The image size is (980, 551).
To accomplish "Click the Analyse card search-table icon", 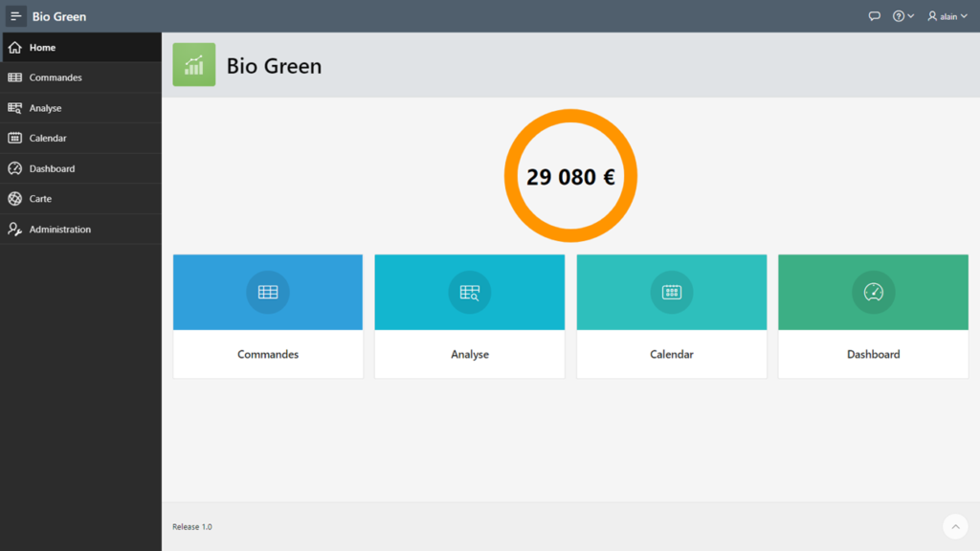I will tap(470, 292).
